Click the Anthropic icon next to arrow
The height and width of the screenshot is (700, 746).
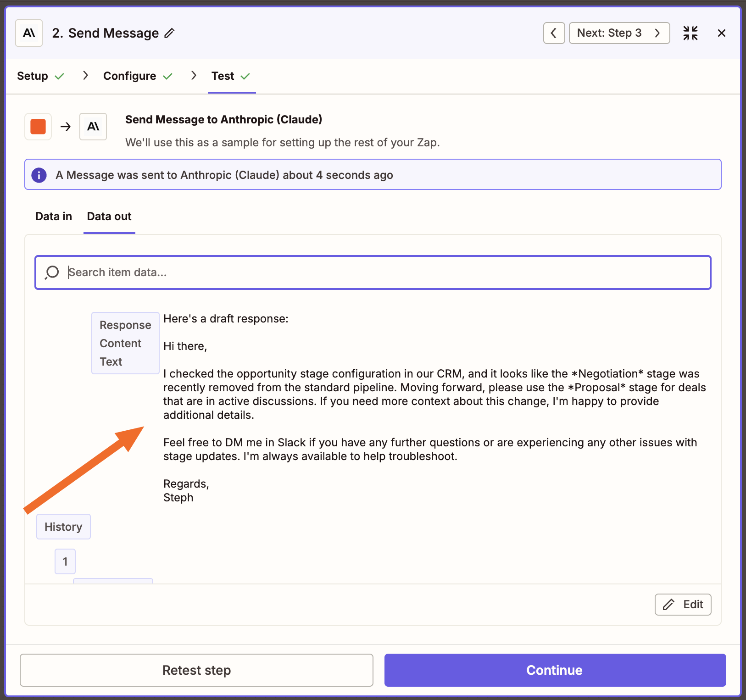[x=93, y=127]
